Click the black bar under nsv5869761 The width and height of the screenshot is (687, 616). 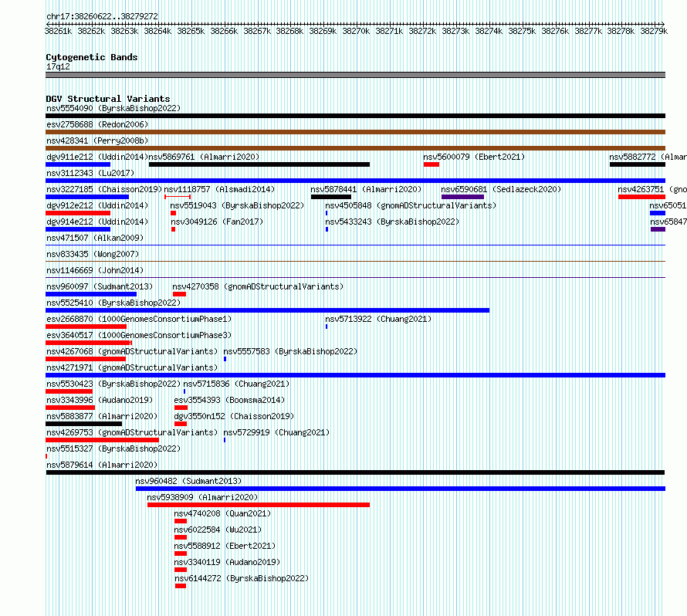[x=259, y=164]
